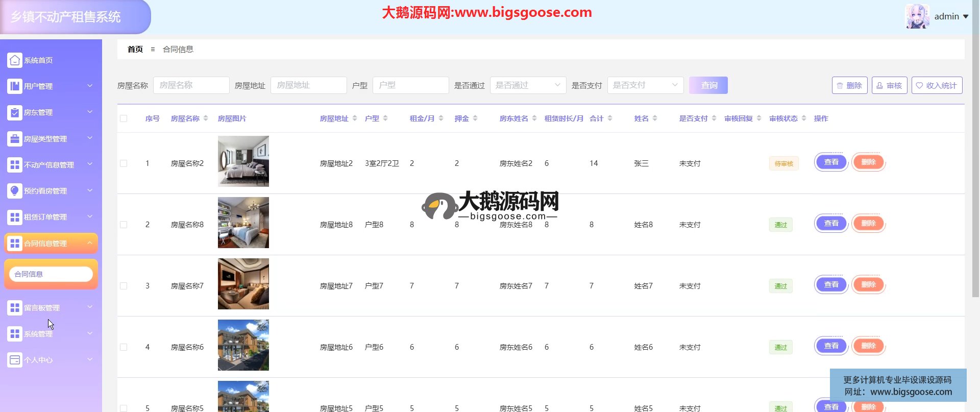This screenshot has height=412, width=980.
Task: Click the 收入统计 button
Action: point(937,85)
